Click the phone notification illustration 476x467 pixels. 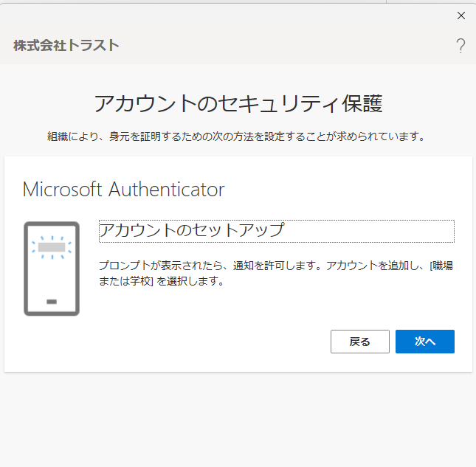click(52, 269)
